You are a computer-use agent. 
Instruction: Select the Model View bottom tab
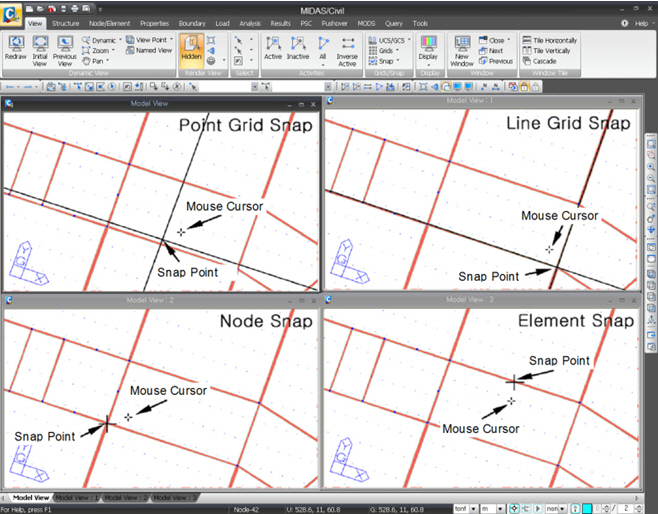(x=30, y=497)
